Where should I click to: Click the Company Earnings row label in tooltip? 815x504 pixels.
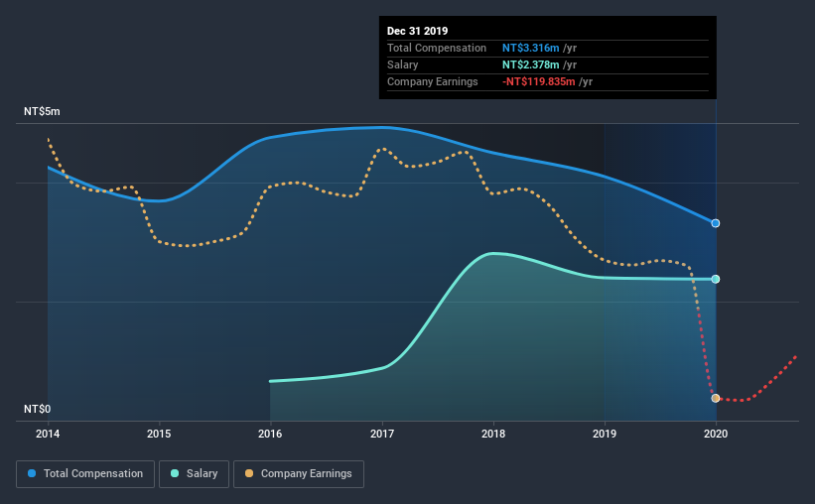coord(433,81)
